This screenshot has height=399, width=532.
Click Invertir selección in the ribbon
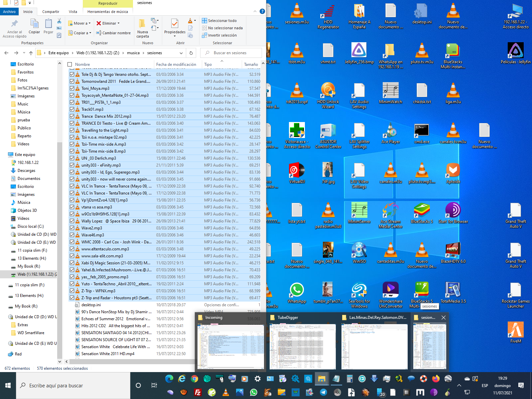pyautogui.click(x=222, y=35)
